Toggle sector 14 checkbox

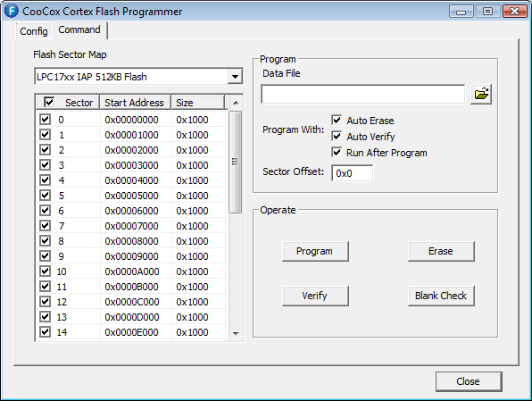[45, 332]
